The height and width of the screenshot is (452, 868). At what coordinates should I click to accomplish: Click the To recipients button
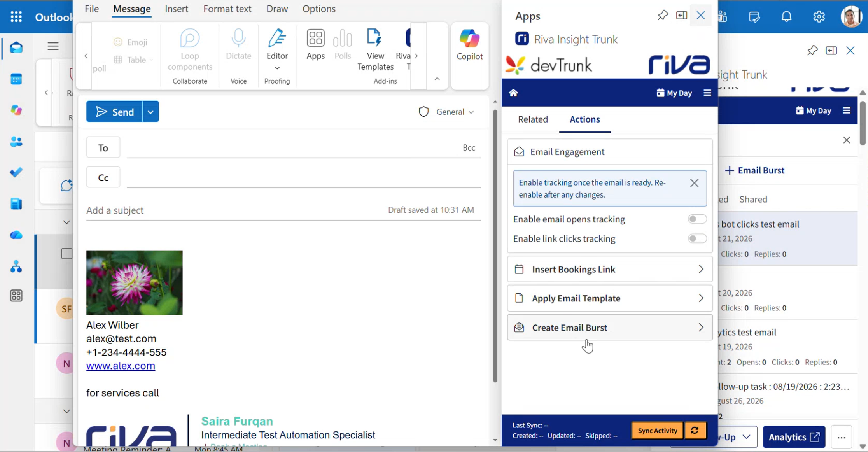point(103,148)
